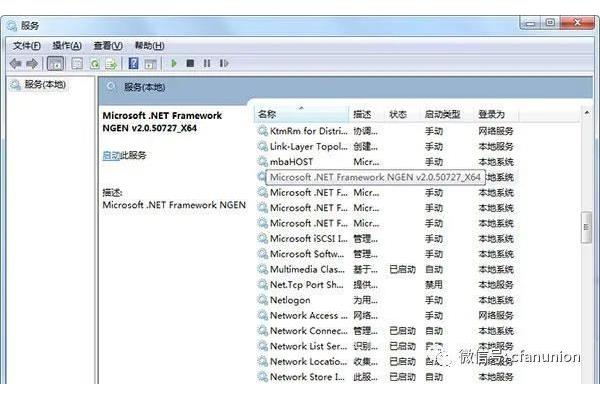Select the Network Locatio... service name
This screenshot has width=600, height=400.
coord(308,361)
